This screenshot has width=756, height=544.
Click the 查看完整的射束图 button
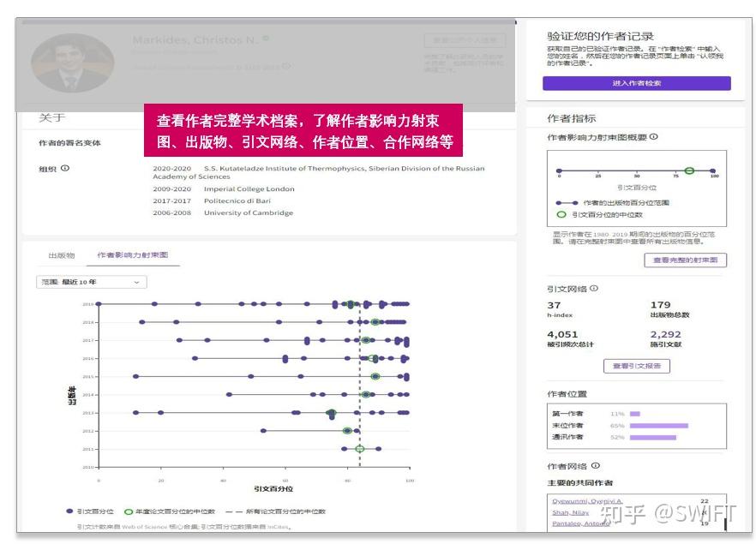tap(687, 260)
